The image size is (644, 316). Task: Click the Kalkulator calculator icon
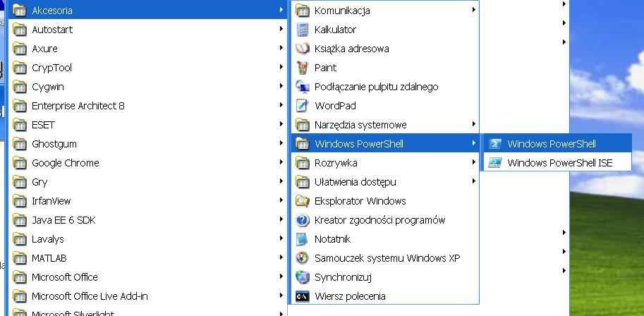[303, 30]
